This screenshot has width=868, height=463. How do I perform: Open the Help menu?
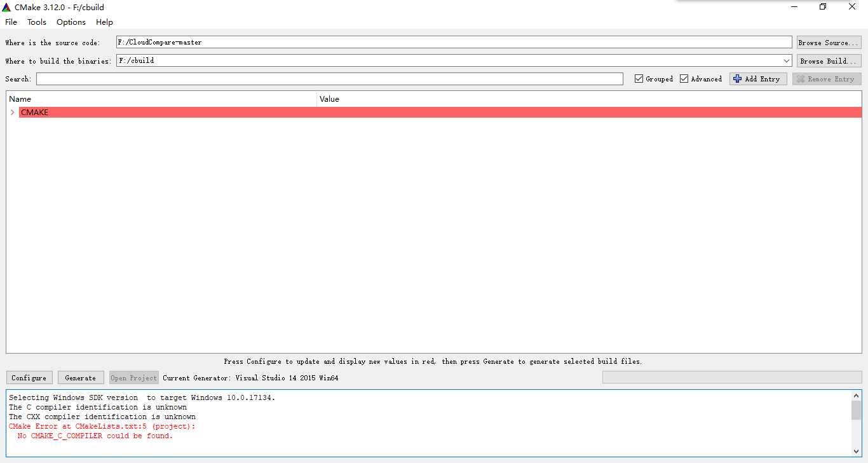[x=104, y=22]
